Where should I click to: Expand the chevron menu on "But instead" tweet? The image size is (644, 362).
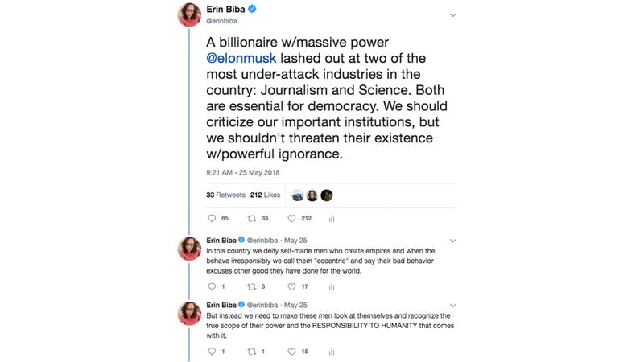coord(453,305)
